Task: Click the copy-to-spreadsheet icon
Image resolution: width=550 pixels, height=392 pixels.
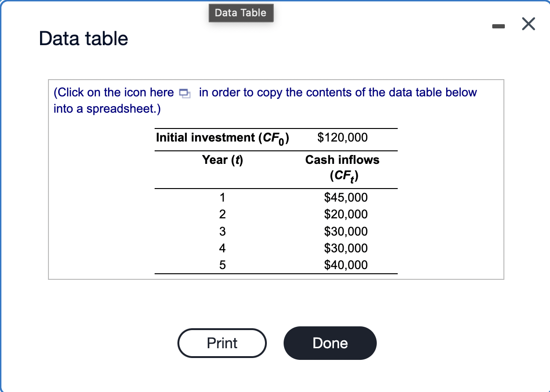Action: (184, 93)
